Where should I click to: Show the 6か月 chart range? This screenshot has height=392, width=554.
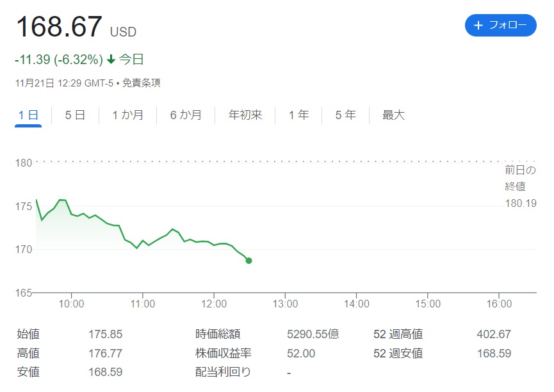(186, 115)
